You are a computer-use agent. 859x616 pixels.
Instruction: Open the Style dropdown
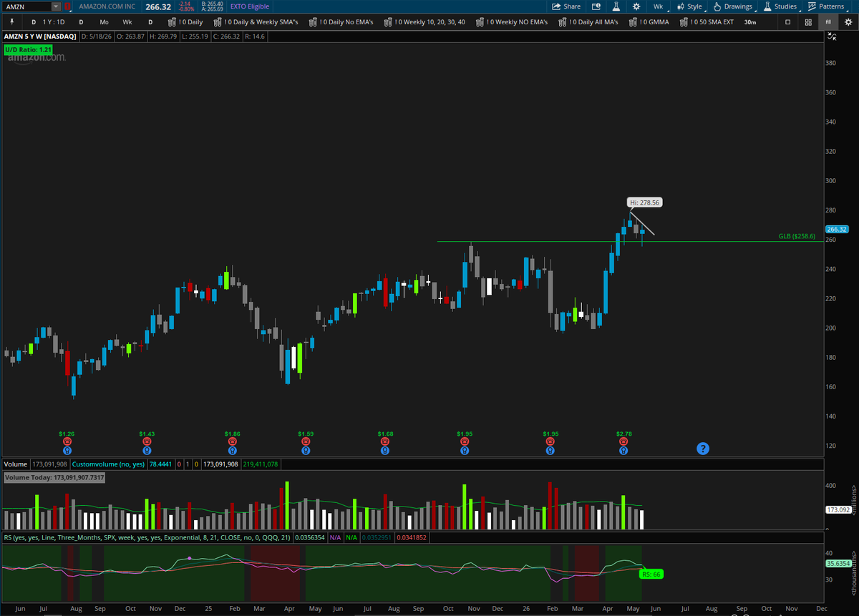coord(690,6)
